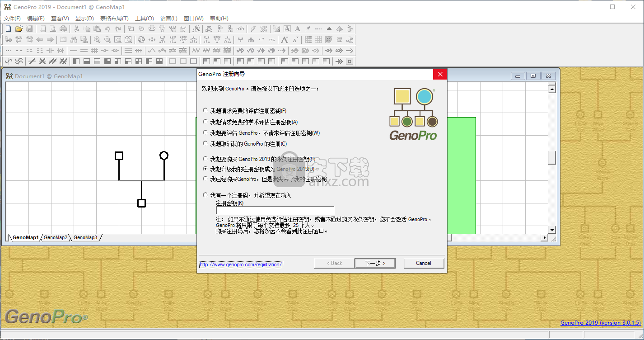The height and width of the screenshot is (340, 644).
Task: Close the GenoPro registration wizard dialog
Action: point(440,74)
